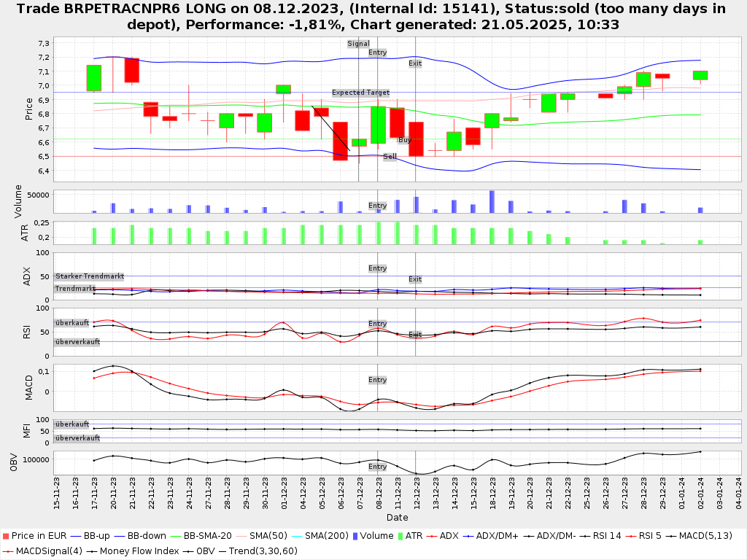747x560 pixels.
Task: Click the Exit marker in the price panel
Action: coord(415,63)
